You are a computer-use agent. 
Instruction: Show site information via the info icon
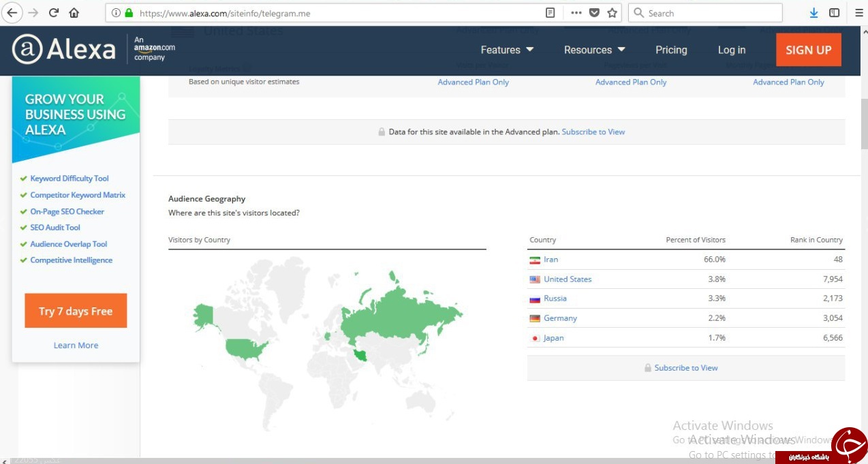tap(115, 12)
